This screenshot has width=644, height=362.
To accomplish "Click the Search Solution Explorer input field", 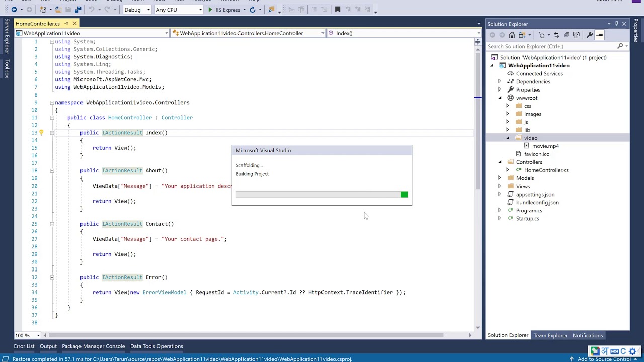I will [x=551, y=46].
